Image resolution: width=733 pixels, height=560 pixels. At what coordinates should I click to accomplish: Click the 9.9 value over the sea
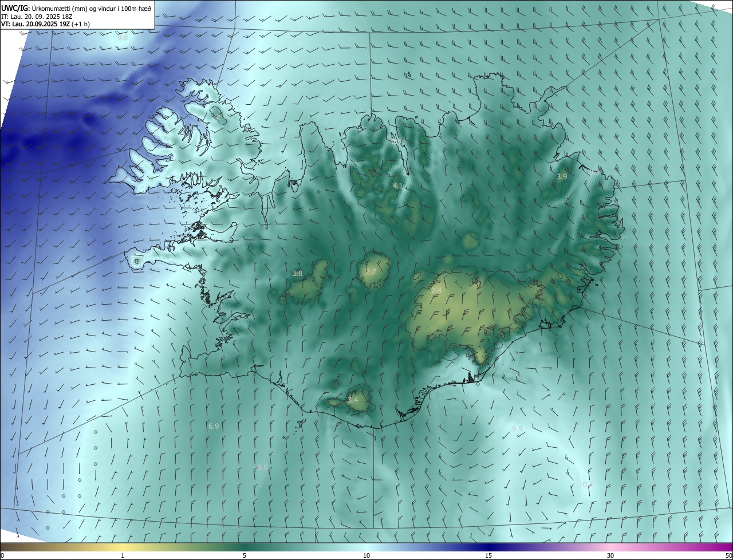(x=517, y=429)
